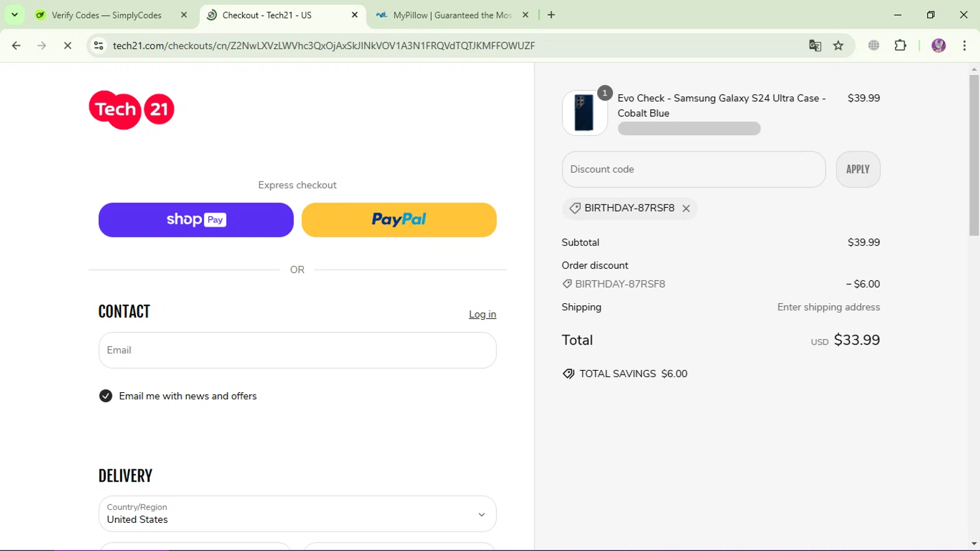Viewport: 980px width, 551px height.
Task: Focus the Discount code field
Action: pos(694,169)
